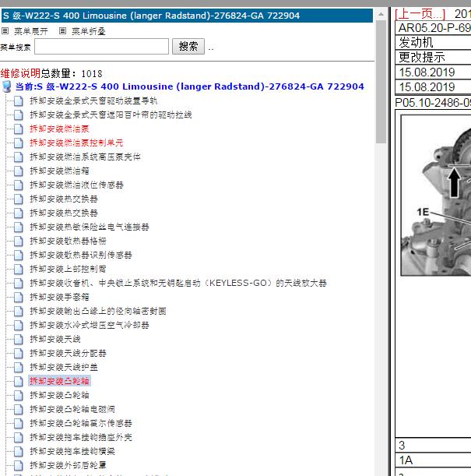
Task: Click the AR05.20-P-69 document number cell
Action: pos(434,28)
